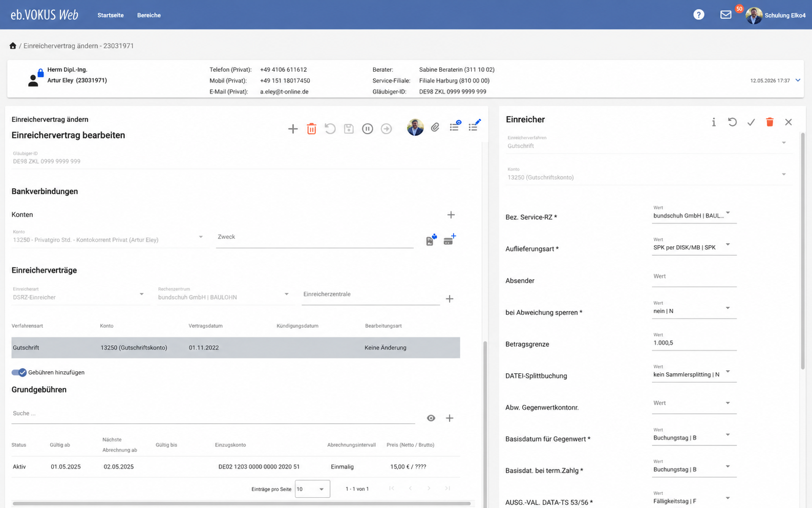The width and height of the screenshot is (812, 508).
Task: Click the list edit pencil icon
Action: (475, 125)
